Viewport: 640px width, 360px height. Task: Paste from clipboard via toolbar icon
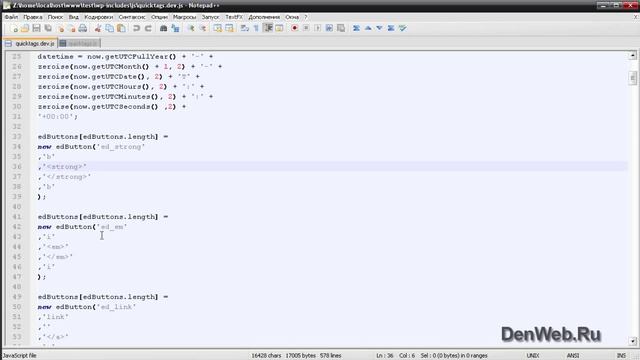click(x=121, y=28)
